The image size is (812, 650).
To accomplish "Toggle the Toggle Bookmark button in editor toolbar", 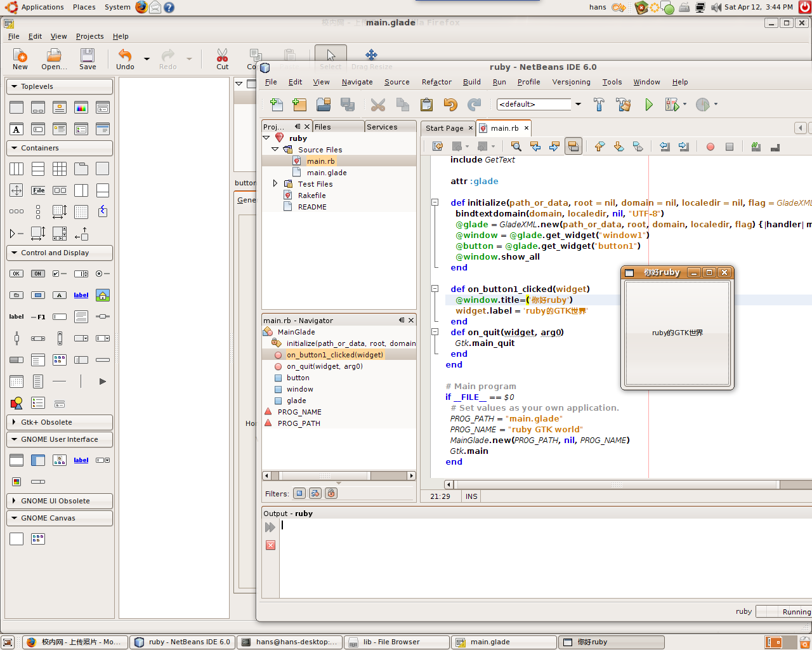I will [638, 147].
